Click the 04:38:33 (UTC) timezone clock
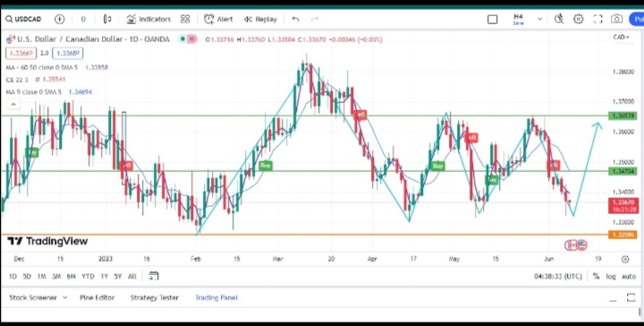This screenshot has height=326, width=644. [558, 277]
